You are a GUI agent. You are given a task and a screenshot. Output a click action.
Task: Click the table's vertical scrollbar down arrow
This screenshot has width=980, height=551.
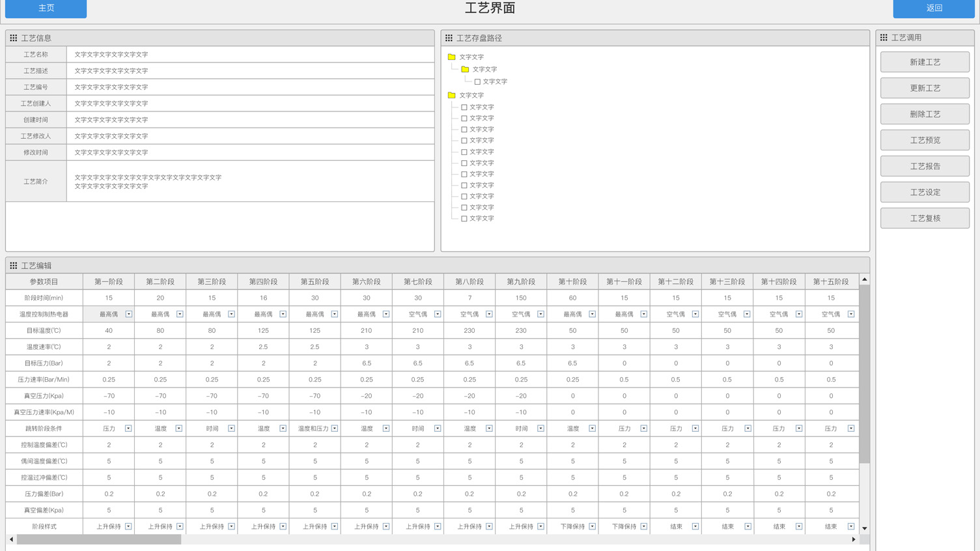click(x=864, y=528)
